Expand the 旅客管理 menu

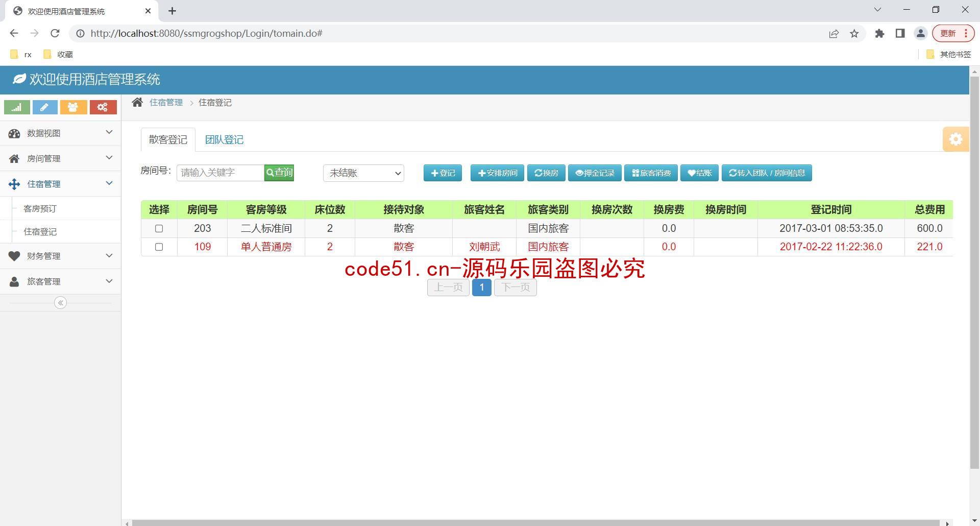60,281
